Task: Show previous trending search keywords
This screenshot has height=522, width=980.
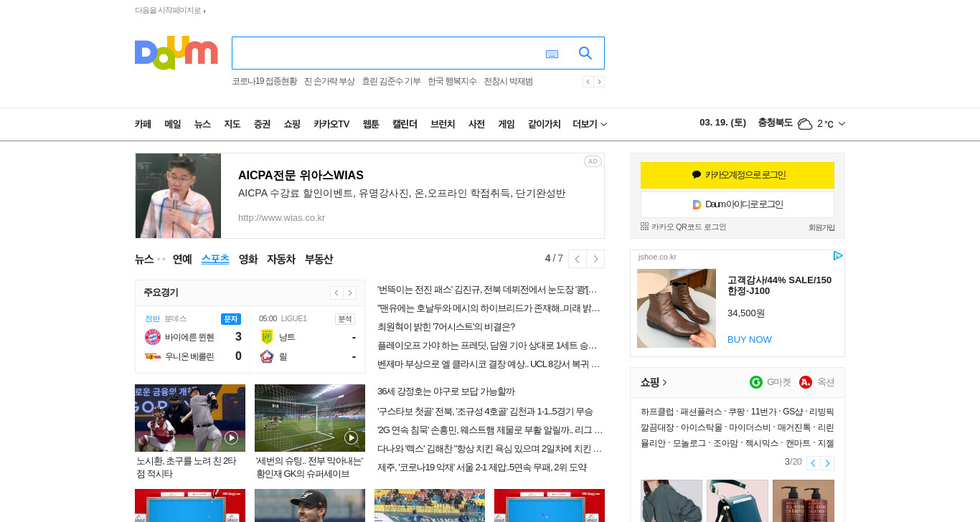Action: click(x=588, y=82)
